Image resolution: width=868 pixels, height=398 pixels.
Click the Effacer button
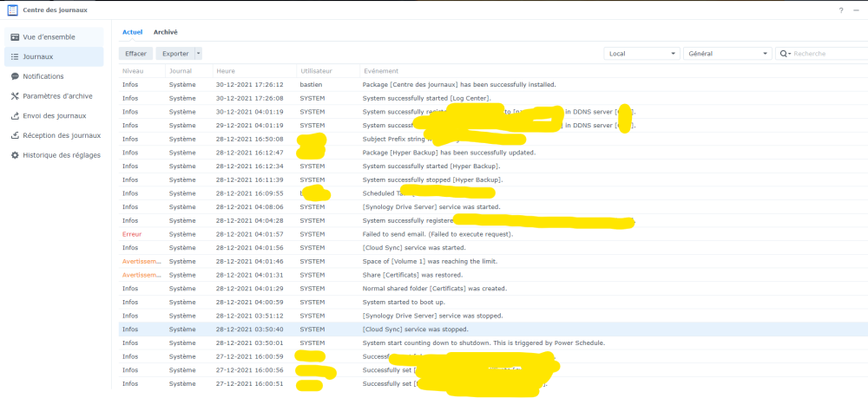coord(135,54)
